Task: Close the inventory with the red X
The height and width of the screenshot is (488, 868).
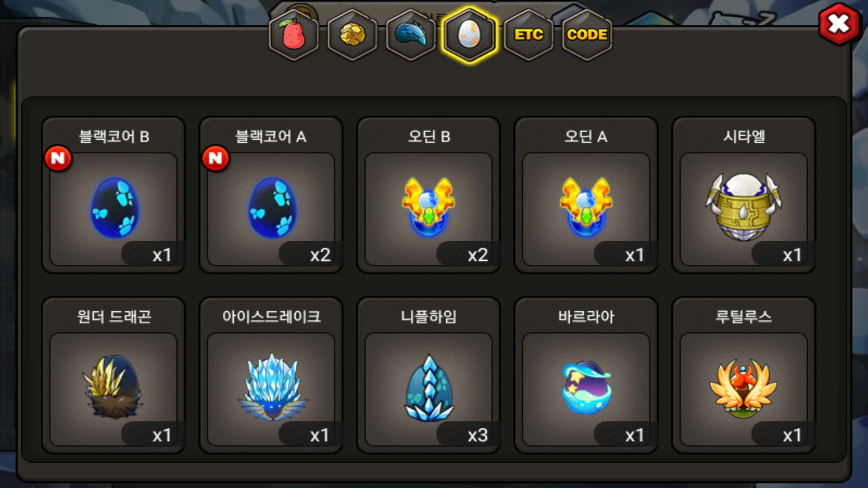Action: click(x=839, y=24)
